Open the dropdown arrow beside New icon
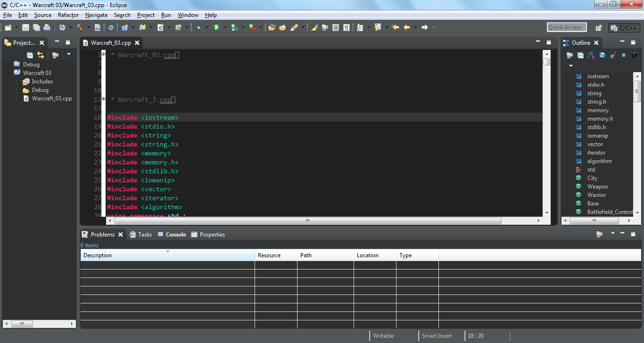The width and height of the screenshot is (644, 343). (17, 27)
